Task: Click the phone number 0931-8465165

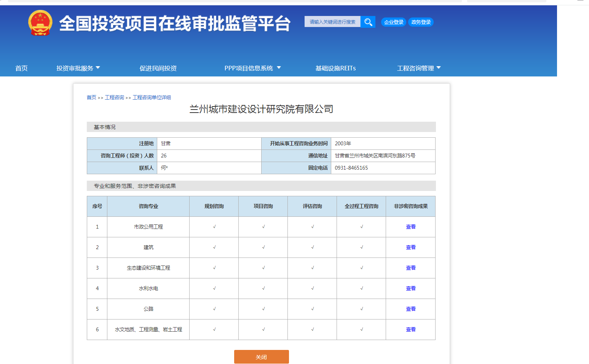Action: pos(351,168)
